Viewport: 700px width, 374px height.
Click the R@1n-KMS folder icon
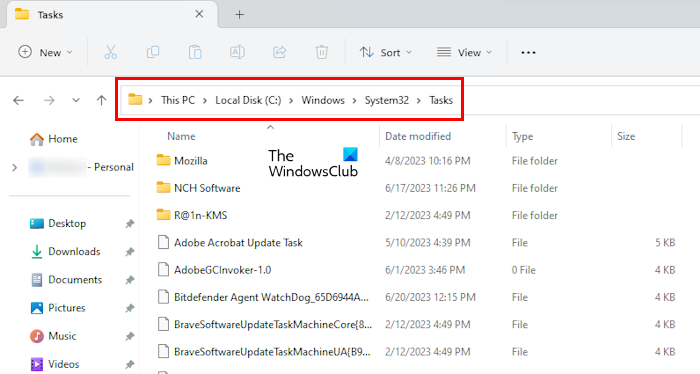click(x=163, y=214)
